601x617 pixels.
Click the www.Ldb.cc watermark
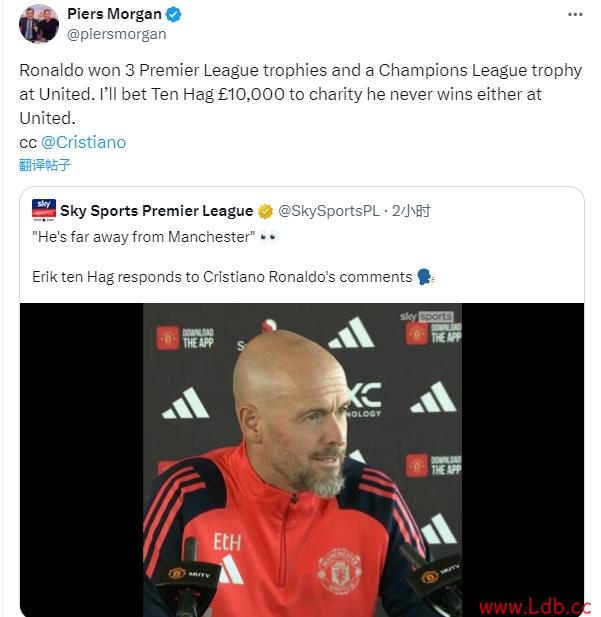(x=535, y=607)
